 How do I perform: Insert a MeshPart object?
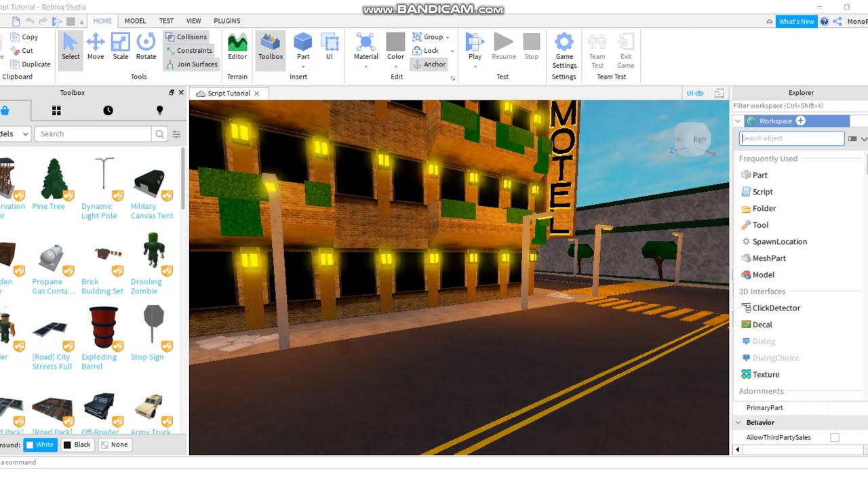(764, 258)
